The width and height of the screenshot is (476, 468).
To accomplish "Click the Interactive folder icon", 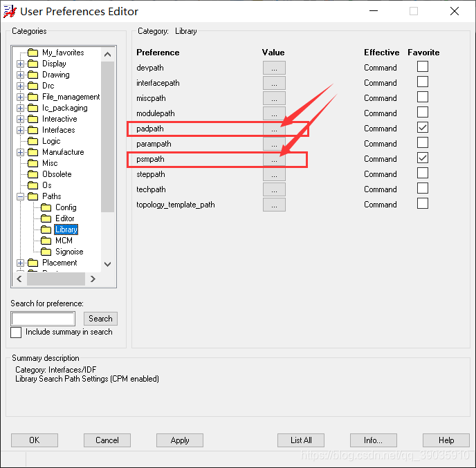I will [33, 119].
